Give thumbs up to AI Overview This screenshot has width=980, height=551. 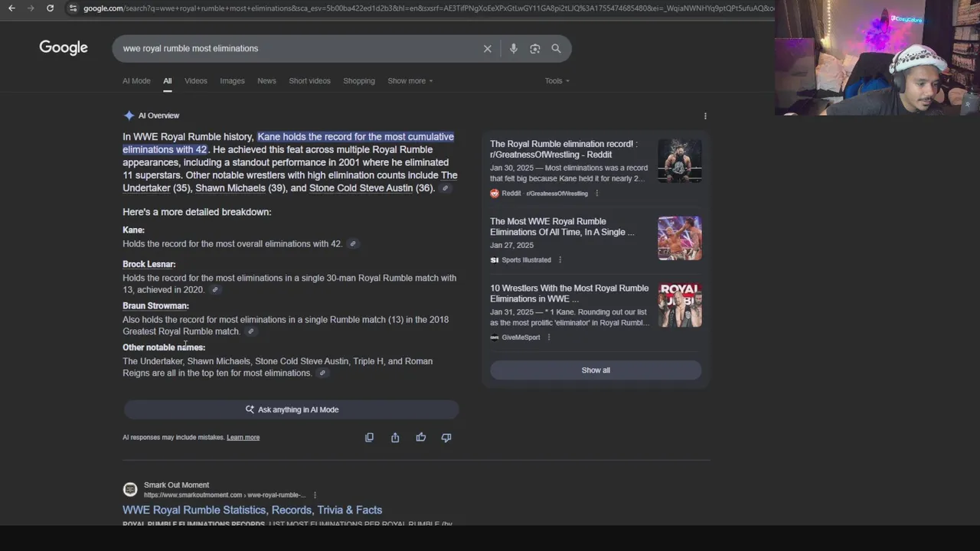tap(421, 437)
